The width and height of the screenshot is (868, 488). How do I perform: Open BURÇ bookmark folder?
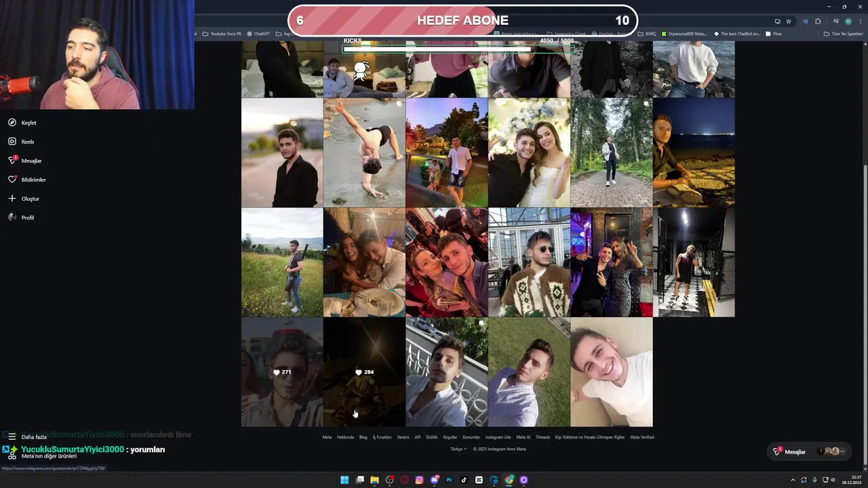click(647, 33)
